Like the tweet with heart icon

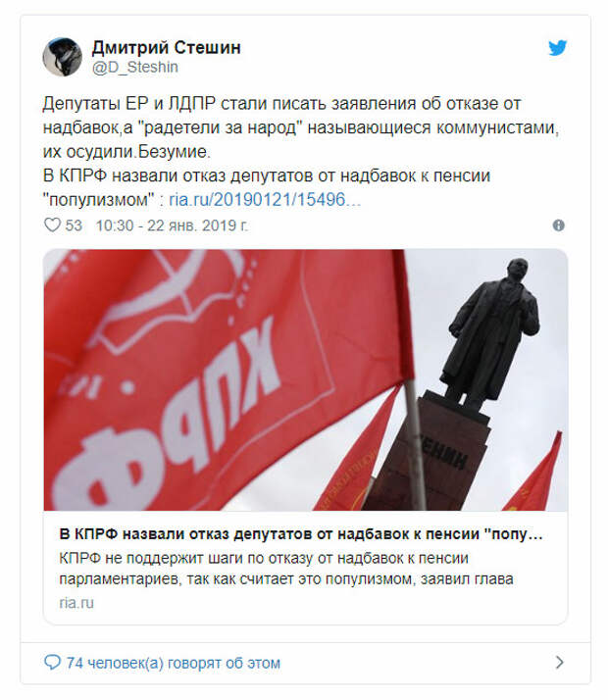(52, 225)
